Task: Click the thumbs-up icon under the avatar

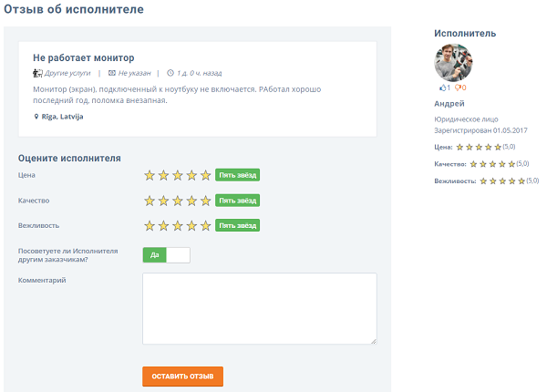Action: [x=443, y=88]
